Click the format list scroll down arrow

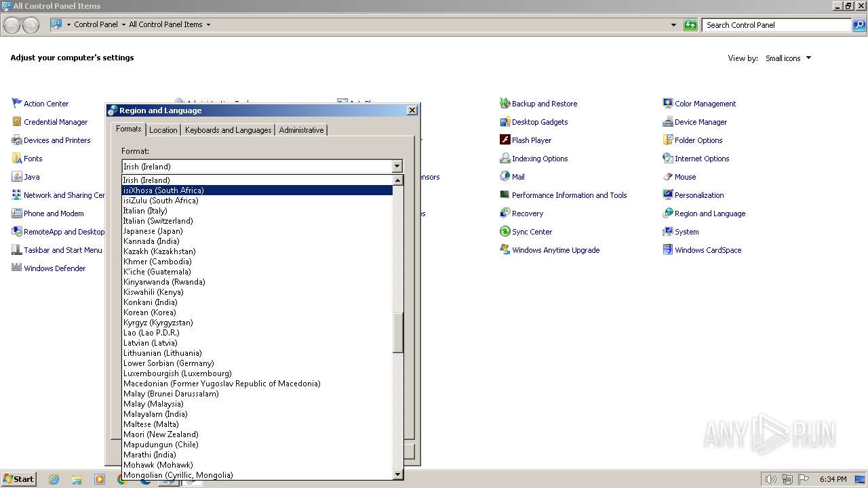pyautogui.click(x=398, y=474)
